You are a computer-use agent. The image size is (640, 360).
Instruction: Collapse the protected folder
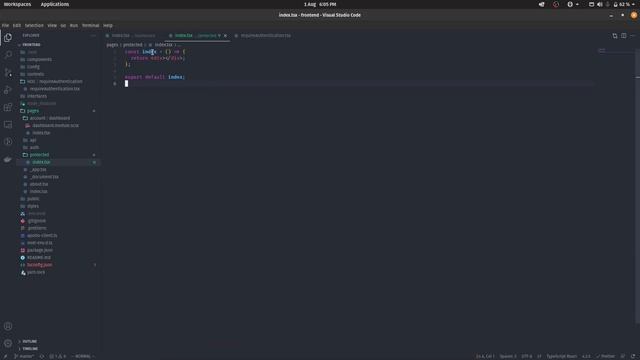point(39,155)
